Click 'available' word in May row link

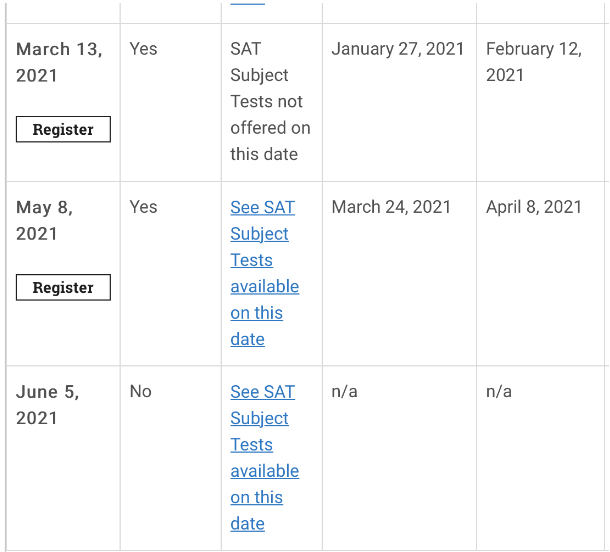click(x=265, y=287)
